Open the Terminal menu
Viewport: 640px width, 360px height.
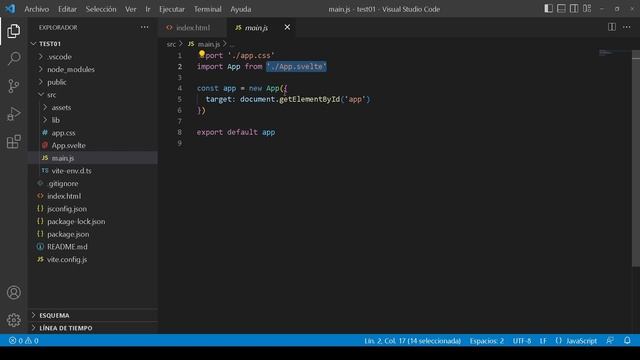coord(208,9)
